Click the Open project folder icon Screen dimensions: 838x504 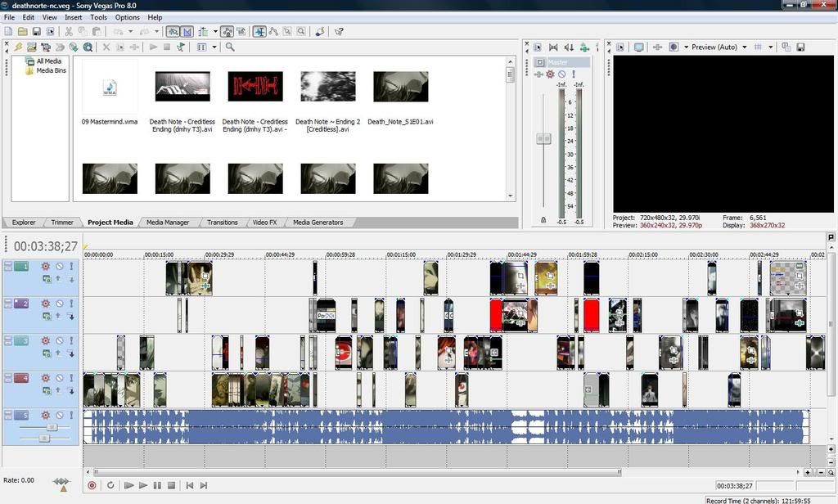[22, 32]
